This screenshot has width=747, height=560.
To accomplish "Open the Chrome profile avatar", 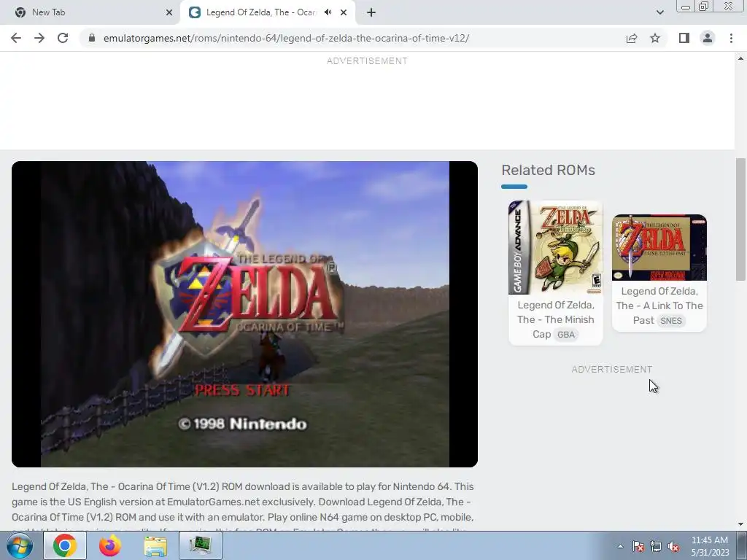I will pos(708,38).
